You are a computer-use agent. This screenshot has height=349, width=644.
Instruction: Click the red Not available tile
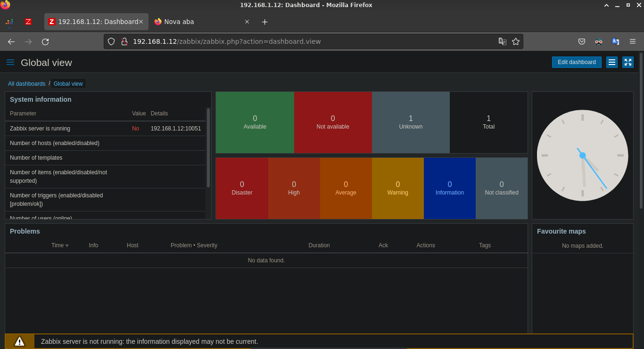(333, 122)
